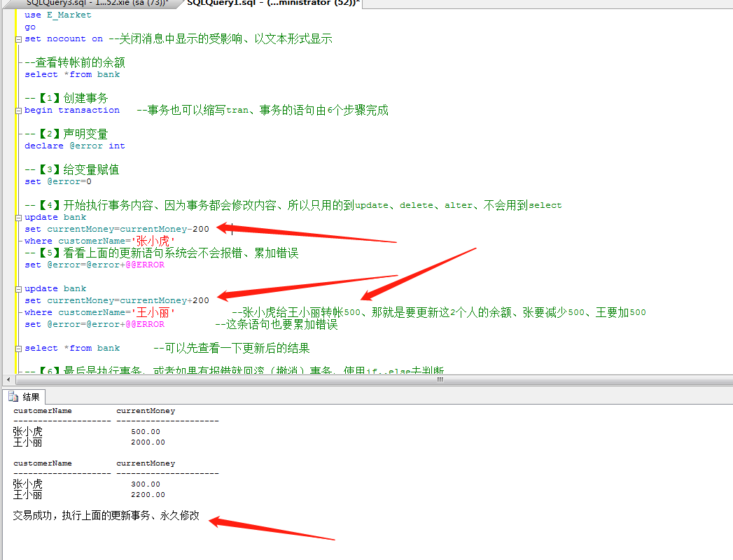
Task: Click the 张小虎 row in the results pane
Action: (x=28, y=432)
